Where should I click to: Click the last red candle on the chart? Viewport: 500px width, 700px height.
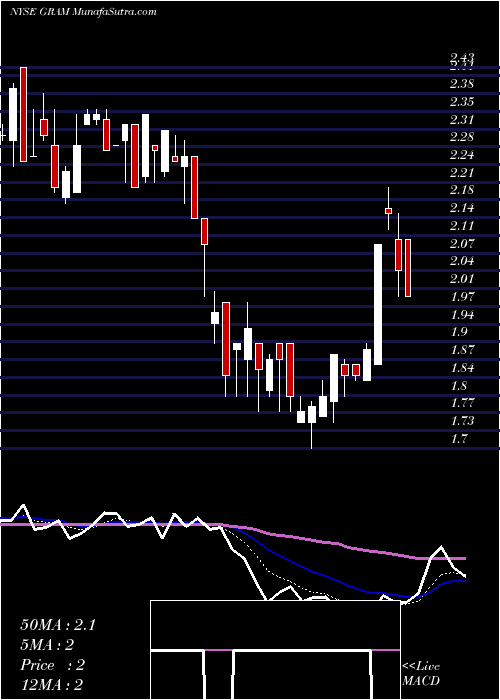point(408,268)
